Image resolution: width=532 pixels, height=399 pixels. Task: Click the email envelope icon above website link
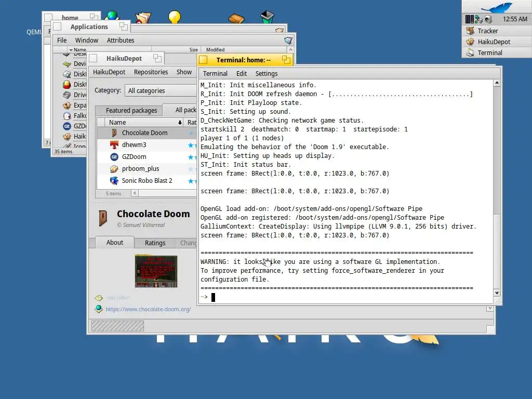pyautogui.click(x=99, y=298)
